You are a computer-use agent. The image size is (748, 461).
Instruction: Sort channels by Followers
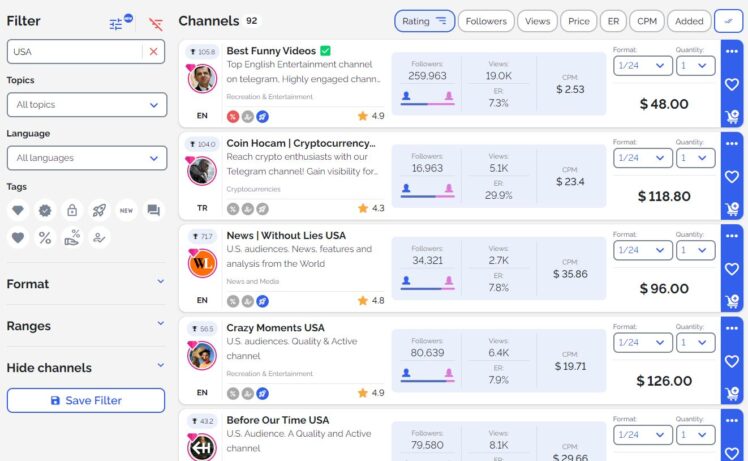pos(486,21)
